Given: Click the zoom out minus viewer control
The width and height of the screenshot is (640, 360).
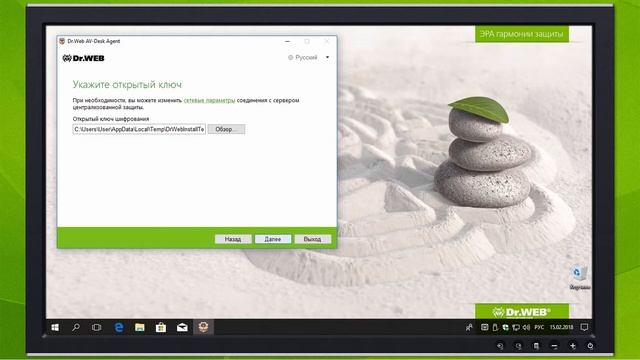Looking at the screenshot, I should (554, 346).
